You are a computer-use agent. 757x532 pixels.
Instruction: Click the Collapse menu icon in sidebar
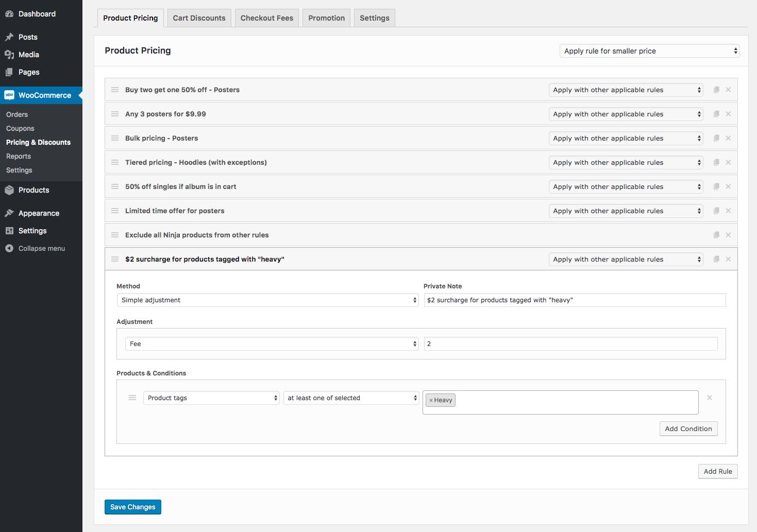pyautogui.click(x=9, y=248)
